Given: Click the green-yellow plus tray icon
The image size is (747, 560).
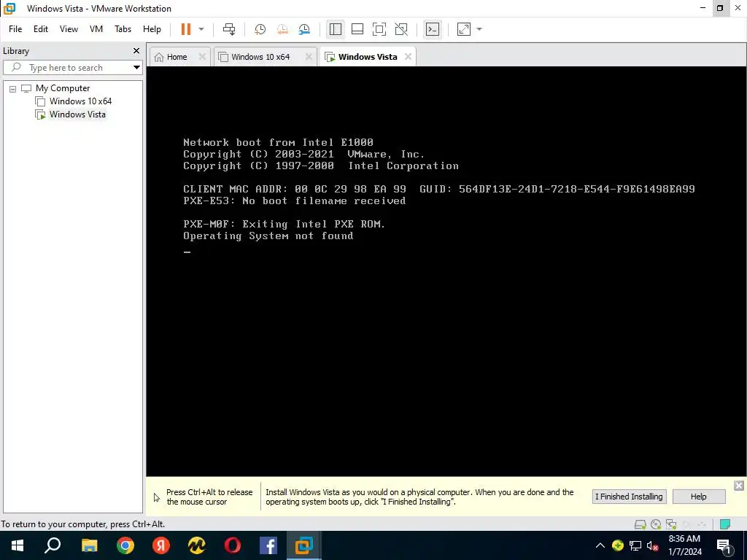Looking at the screenshot, I should (x=618, y=545).
